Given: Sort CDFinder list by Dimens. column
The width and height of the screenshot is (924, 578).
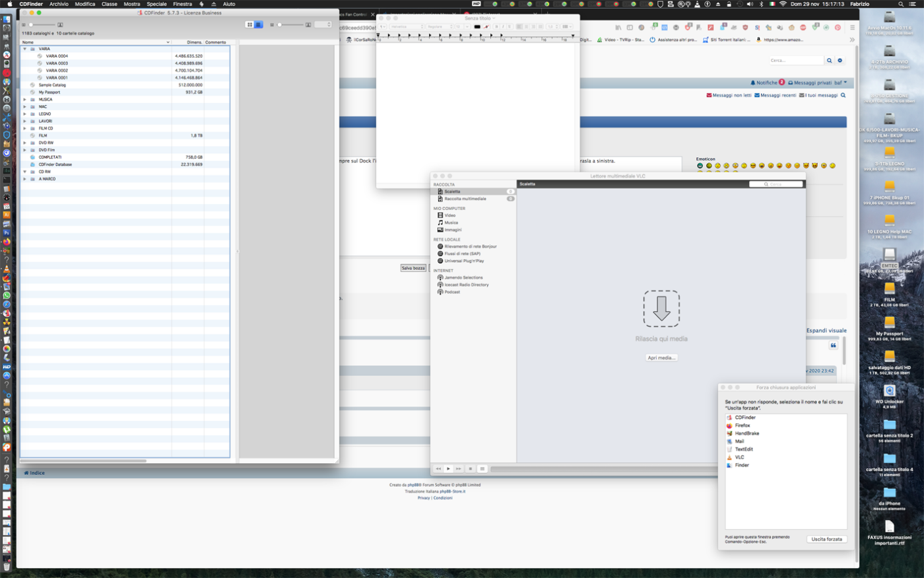Looking at the screenshot, I should [188, 42].
